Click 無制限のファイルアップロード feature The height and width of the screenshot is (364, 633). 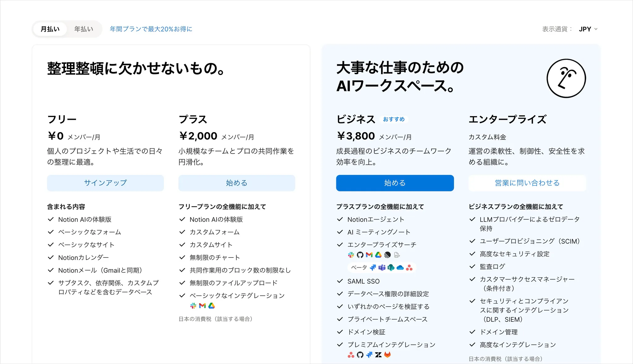(x=234, y=283)
